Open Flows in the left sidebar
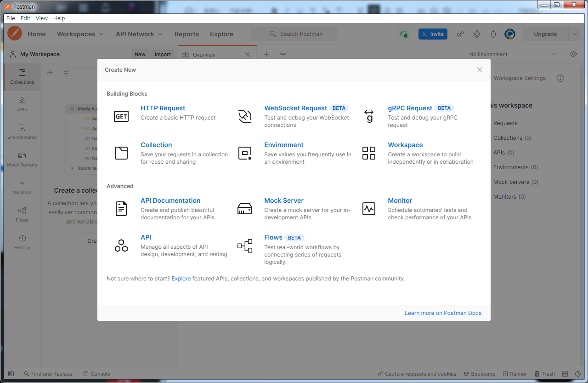 coord(22,215)
